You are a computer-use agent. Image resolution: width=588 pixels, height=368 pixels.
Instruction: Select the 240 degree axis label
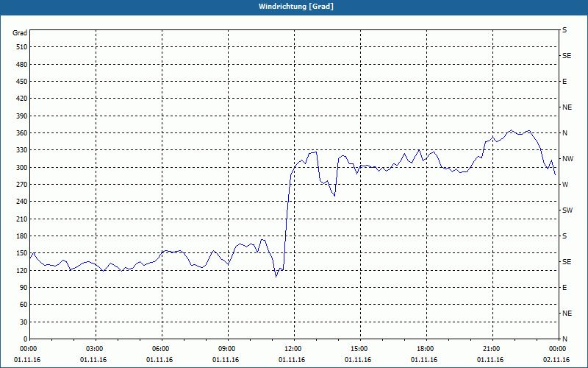pyautogui.click(x=22, y=202)
